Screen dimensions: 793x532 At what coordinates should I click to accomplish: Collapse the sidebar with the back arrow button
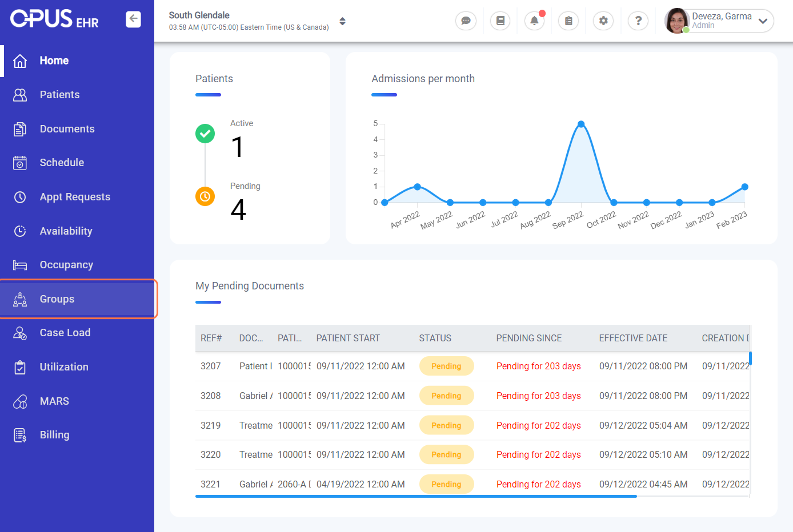(133, 19)
